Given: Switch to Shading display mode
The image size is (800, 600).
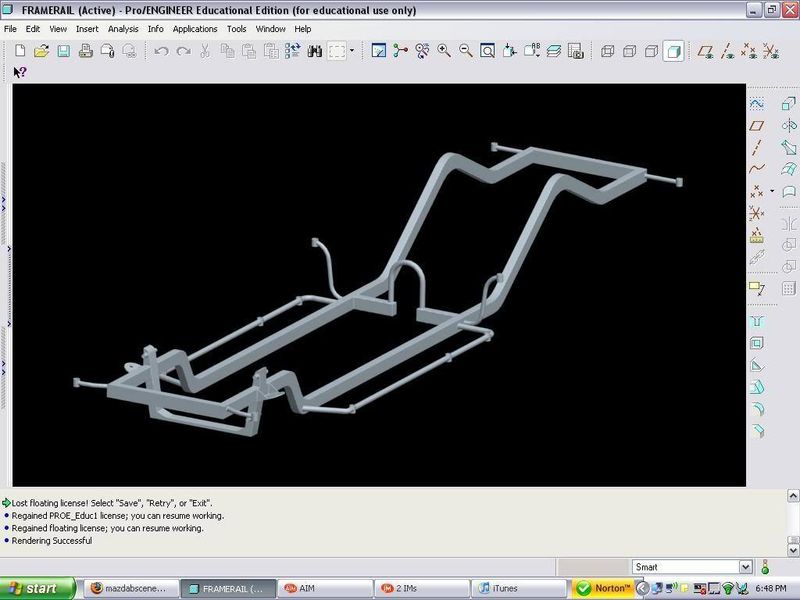Looking at the screenshot, I should [x=675, y=50].
